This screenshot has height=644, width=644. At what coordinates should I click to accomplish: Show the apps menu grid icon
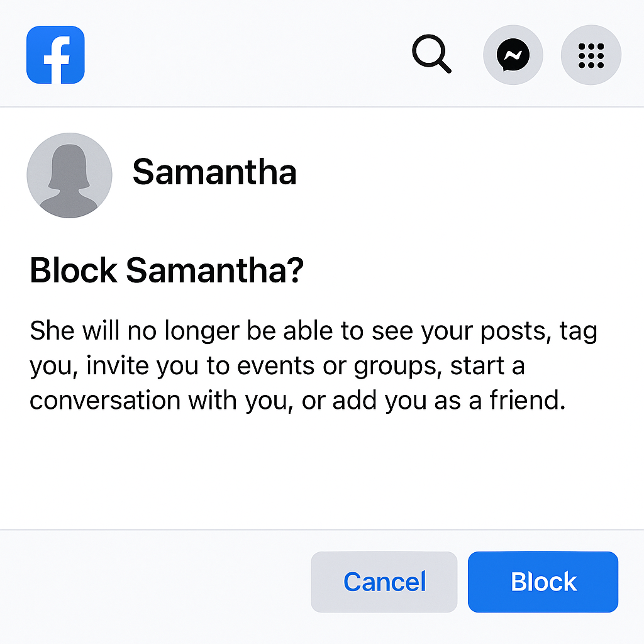tap(591, 55)
